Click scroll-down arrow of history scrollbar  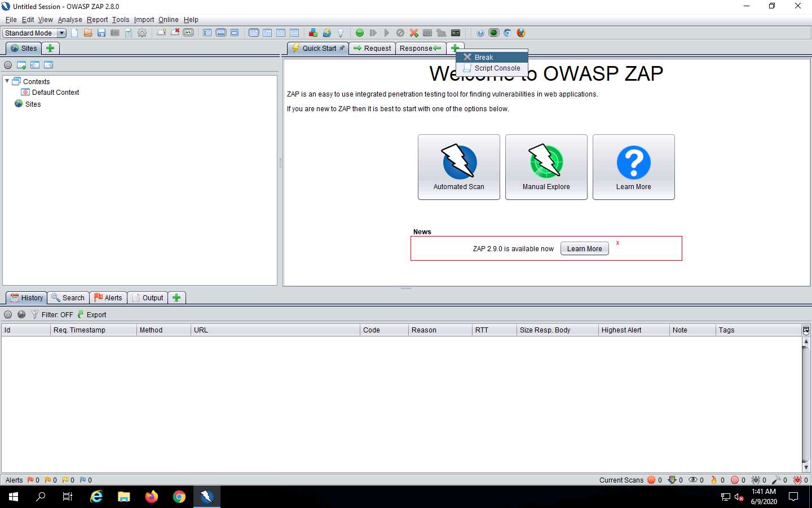coord(806,467)
